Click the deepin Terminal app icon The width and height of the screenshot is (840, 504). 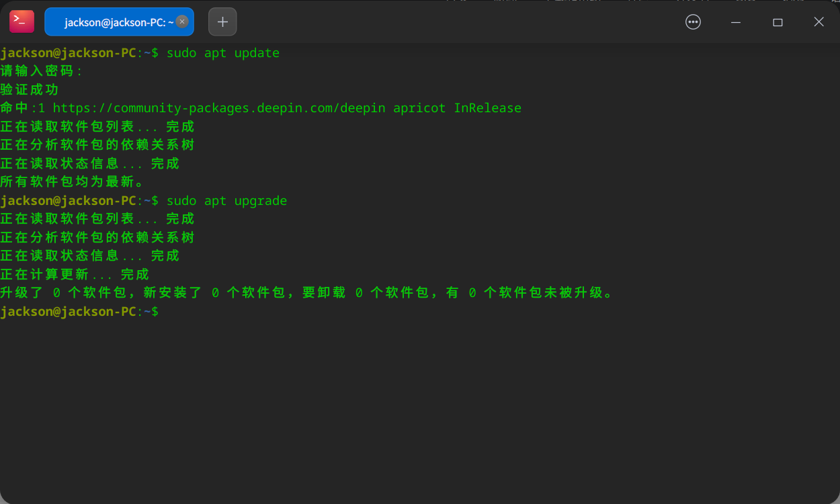point(21,21)
